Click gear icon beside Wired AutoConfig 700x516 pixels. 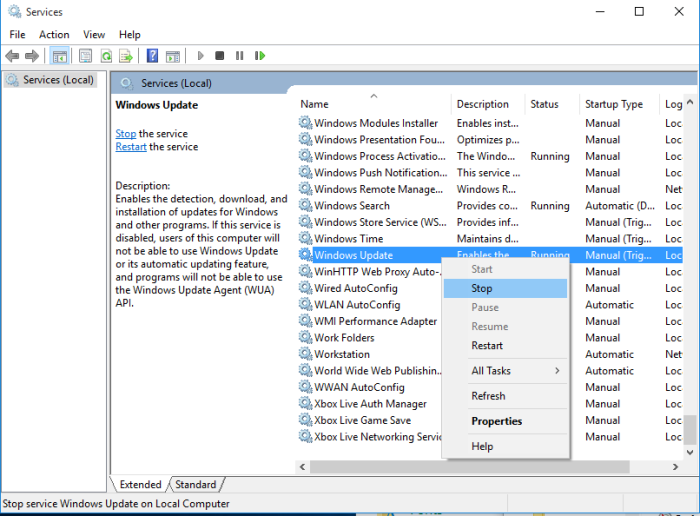pyautogui.click(x=305, y=288)
